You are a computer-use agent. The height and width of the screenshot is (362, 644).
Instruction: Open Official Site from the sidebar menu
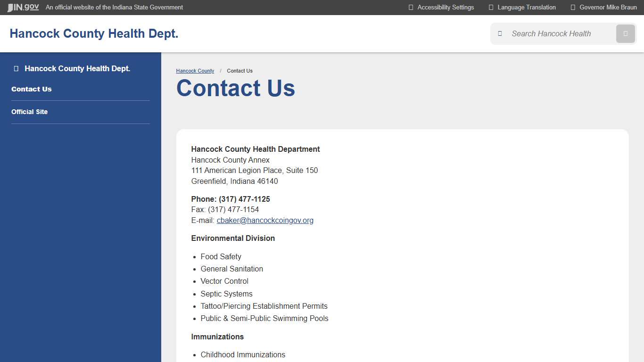[x=29, y=112]
